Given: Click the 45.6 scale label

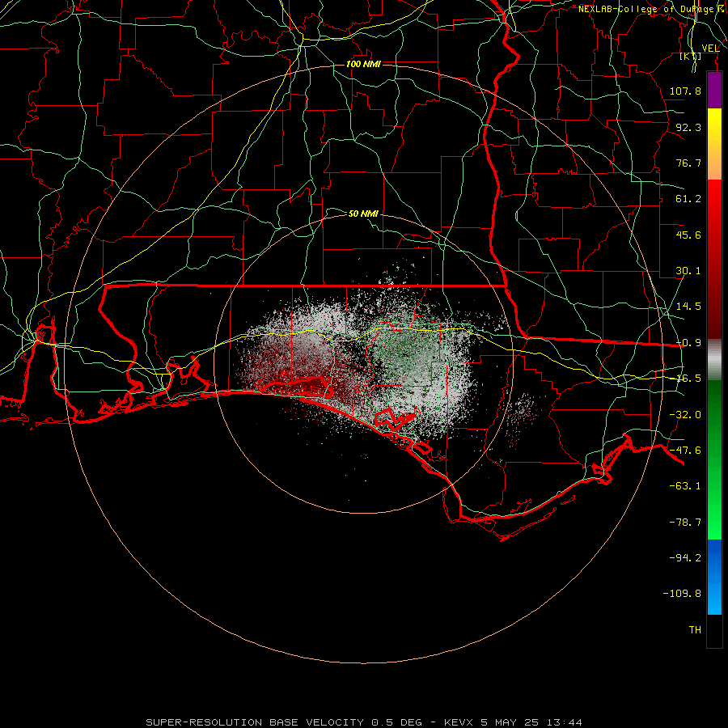Looking at the screenshot, I should point(688,235).
